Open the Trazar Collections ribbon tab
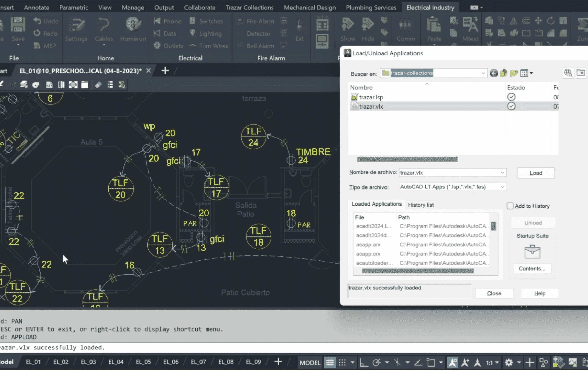The image size is (588, 370). pyautogui.click(x=250, y=7)
